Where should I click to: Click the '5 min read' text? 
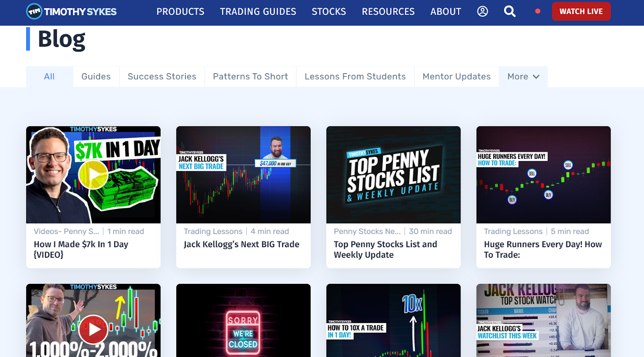(x=570, y=231)
